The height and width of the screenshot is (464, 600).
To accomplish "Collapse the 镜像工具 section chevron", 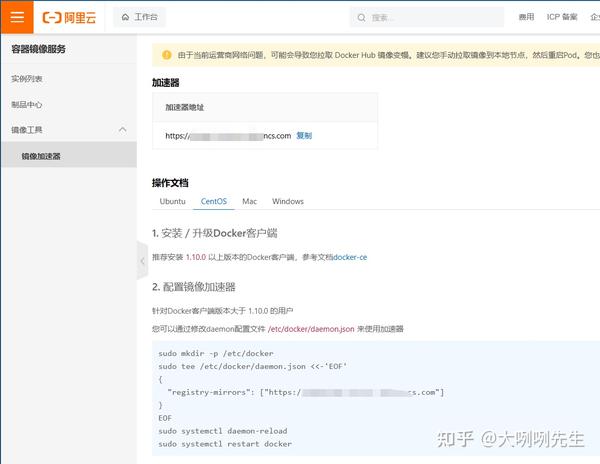I will point(122,130).
